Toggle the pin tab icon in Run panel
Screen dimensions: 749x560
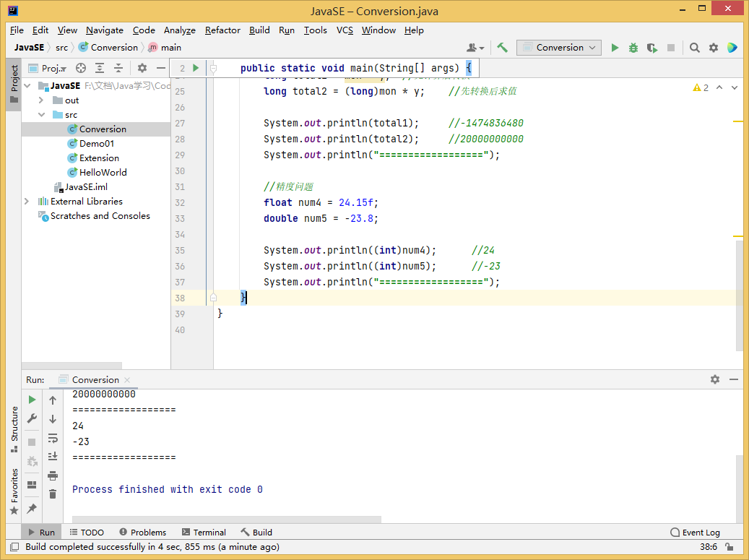pyautogui.click(x=32, y=509)
